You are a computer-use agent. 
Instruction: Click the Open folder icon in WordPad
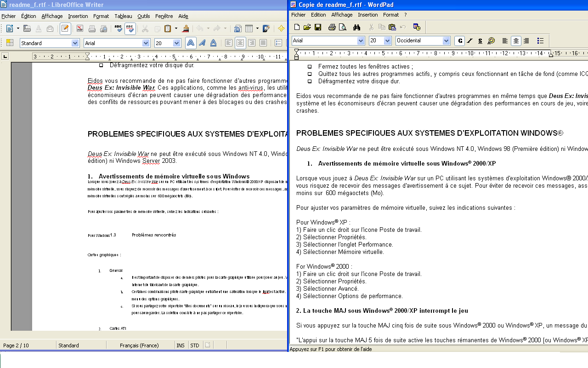[x=307, y=27]
